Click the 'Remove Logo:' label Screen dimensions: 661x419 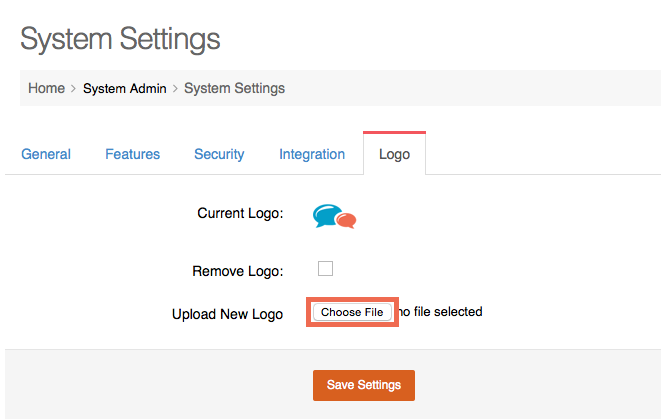click(x=238, y=271)
